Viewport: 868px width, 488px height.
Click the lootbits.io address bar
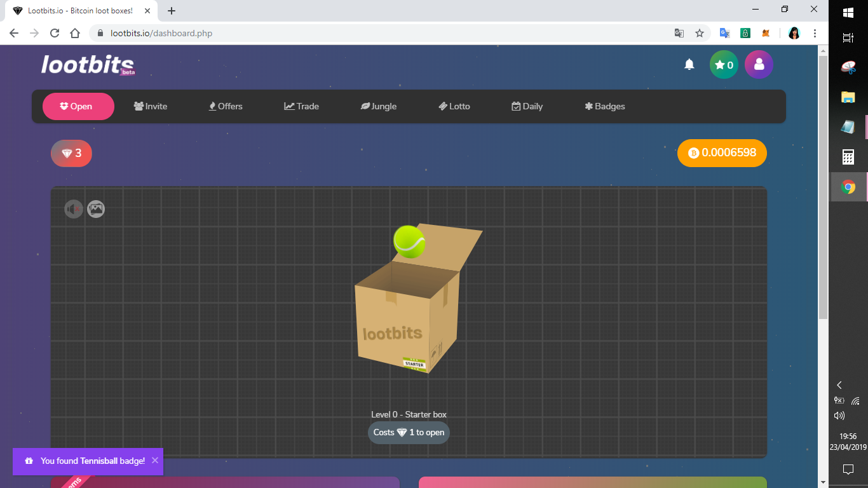click(x=381, y=33)
